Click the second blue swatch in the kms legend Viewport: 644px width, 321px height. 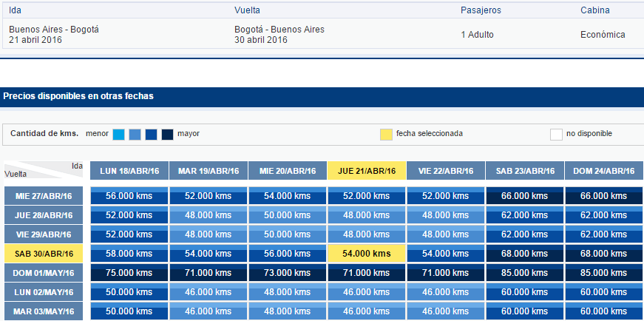135,135
